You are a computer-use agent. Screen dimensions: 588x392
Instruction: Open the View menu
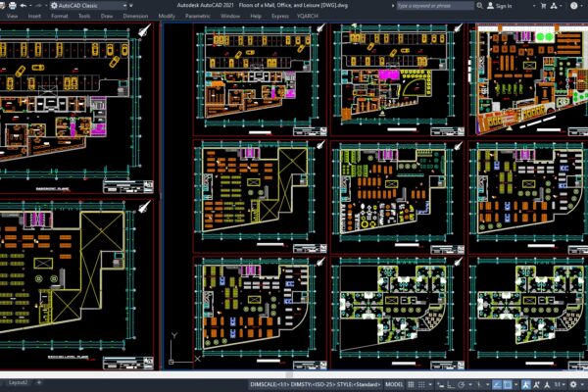pyautogui.click(x=12, y=16)
